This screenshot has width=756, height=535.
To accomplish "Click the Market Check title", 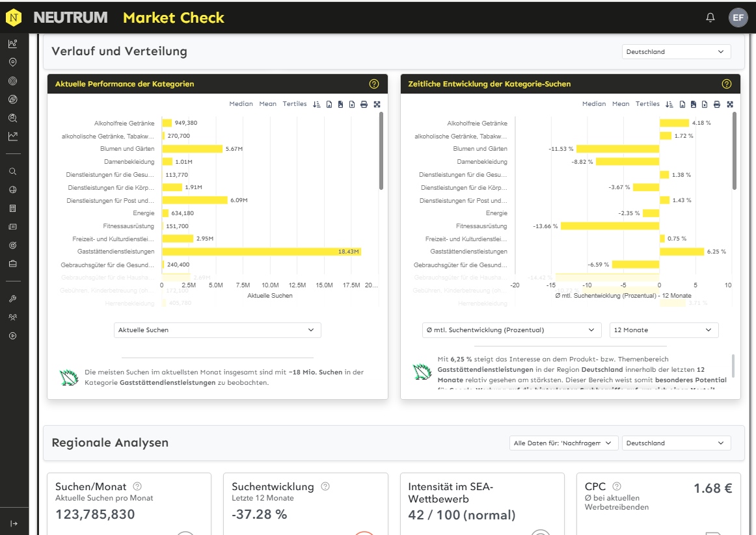I will click(x=174, y=18).
